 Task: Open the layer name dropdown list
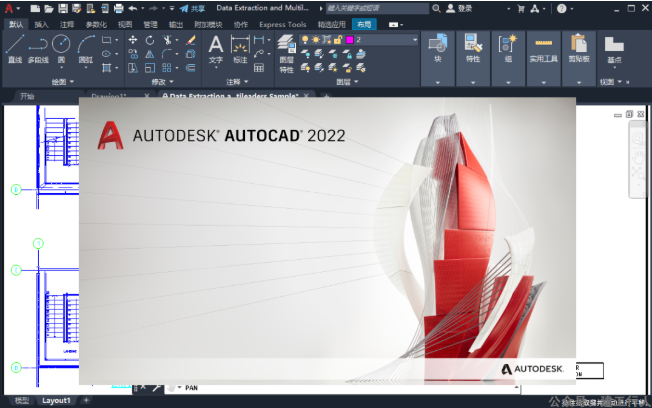coord(415,40)
